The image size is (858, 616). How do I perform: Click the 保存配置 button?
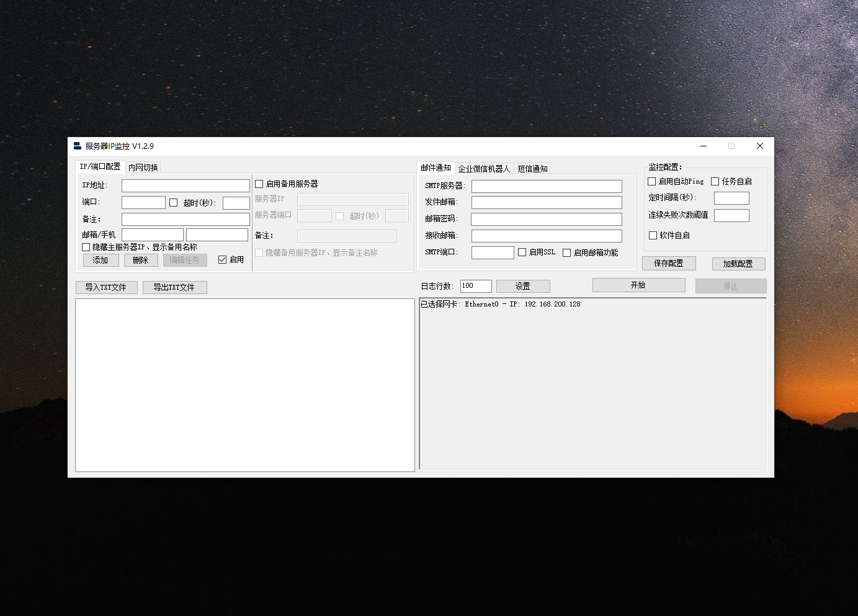point(668,264)
